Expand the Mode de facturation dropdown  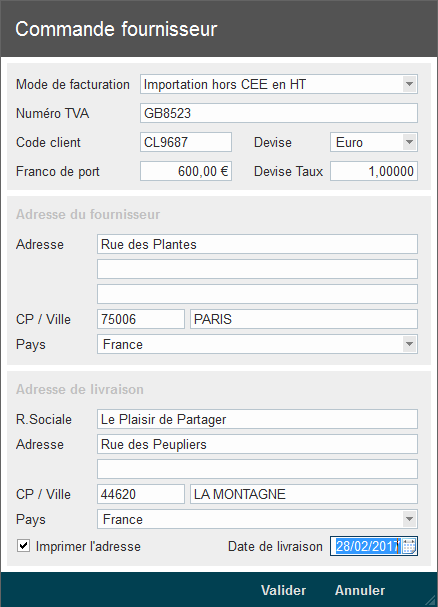(409, 84)
